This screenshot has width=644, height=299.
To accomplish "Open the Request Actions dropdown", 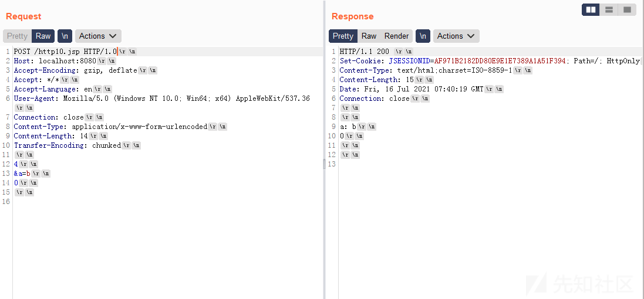I will coord(98,36).
